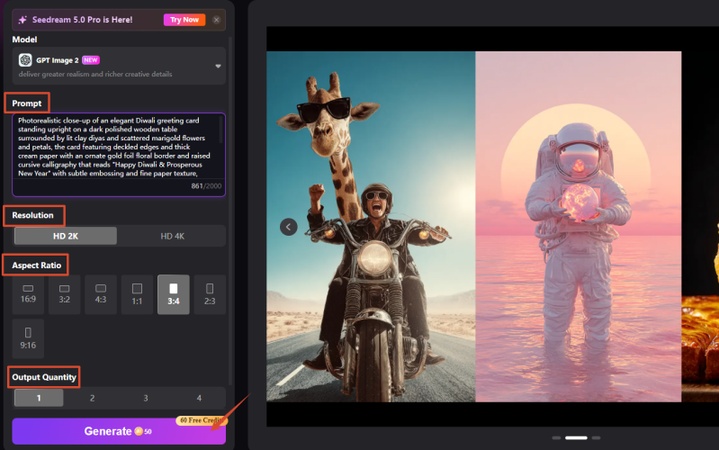Choose the 3:4 aspect ratio
The image size is (719, 450).
[173, 294]
